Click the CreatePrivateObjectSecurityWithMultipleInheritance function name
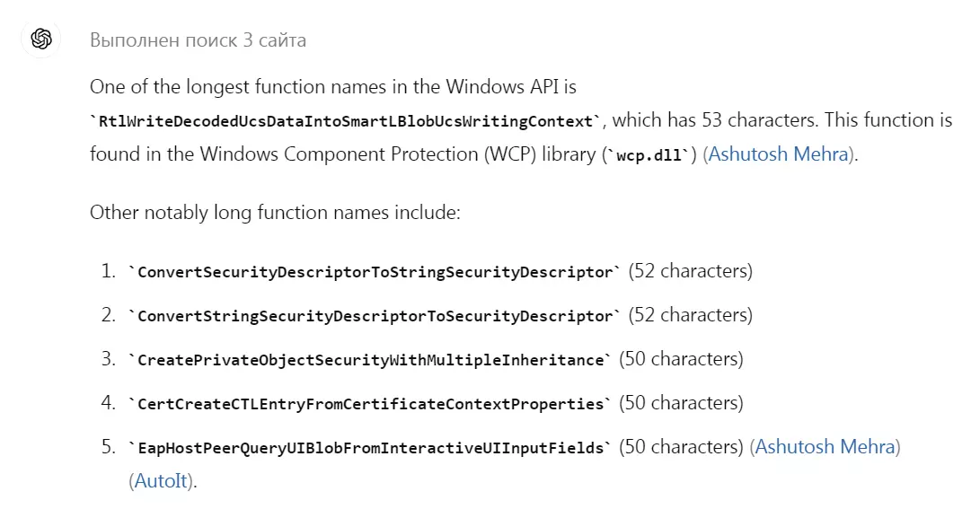Screen dimensions: 980x509 pos(370,360)
